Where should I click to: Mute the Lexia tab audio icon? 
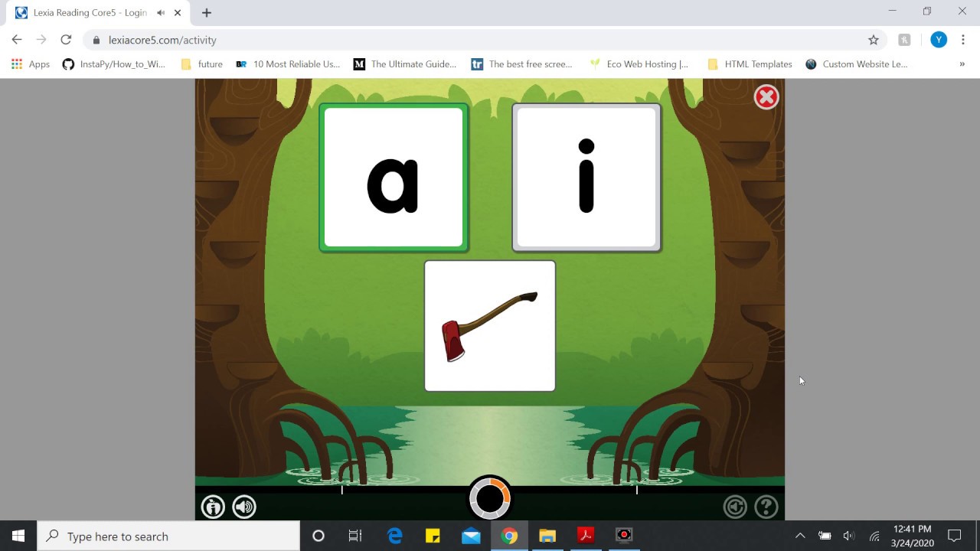(x=160, y=12)
